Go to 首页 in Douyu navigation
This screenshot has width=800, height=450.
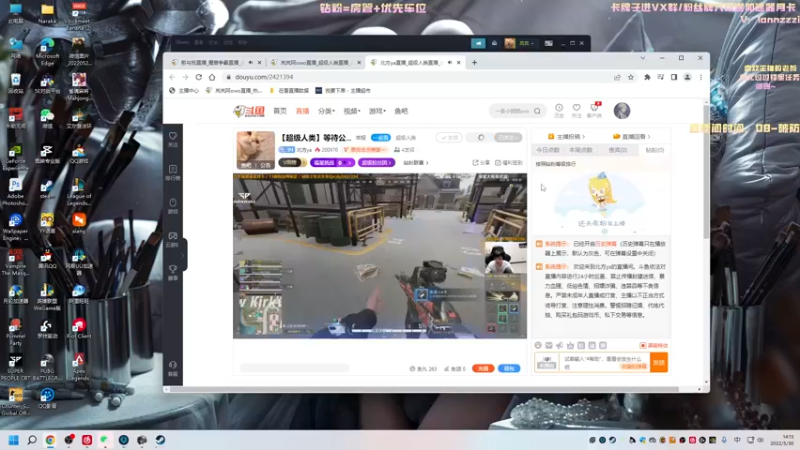(x=280, y=111)
